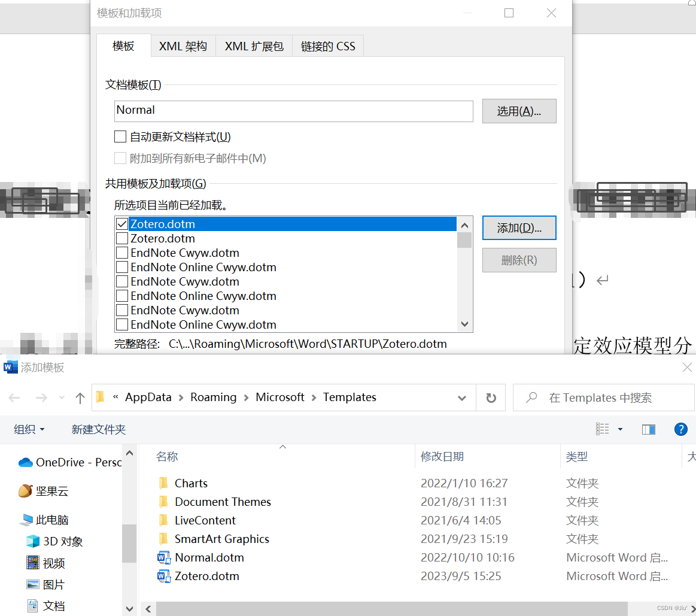The width and height of the screenshot is (696, 616).
Task: Open the 文档 folder in the sidebar
Action: click(x=45, y=606)
